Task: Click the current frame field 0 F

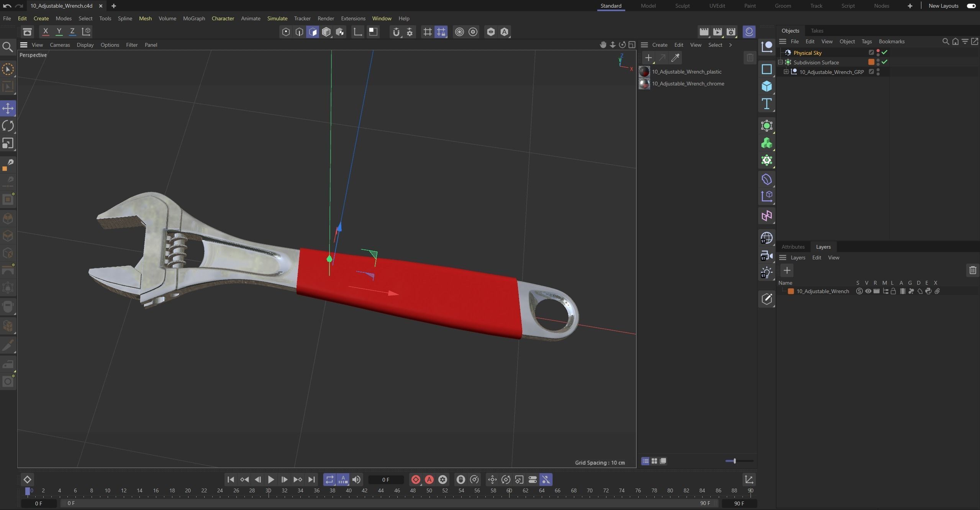Action: point(386,480)
